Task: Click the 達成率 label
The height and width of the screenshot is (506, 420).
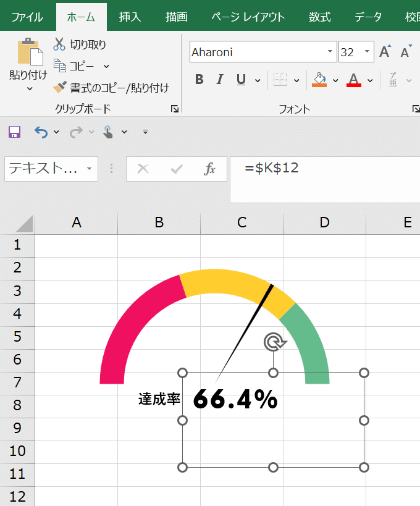Action: click(x=159, y=400)
